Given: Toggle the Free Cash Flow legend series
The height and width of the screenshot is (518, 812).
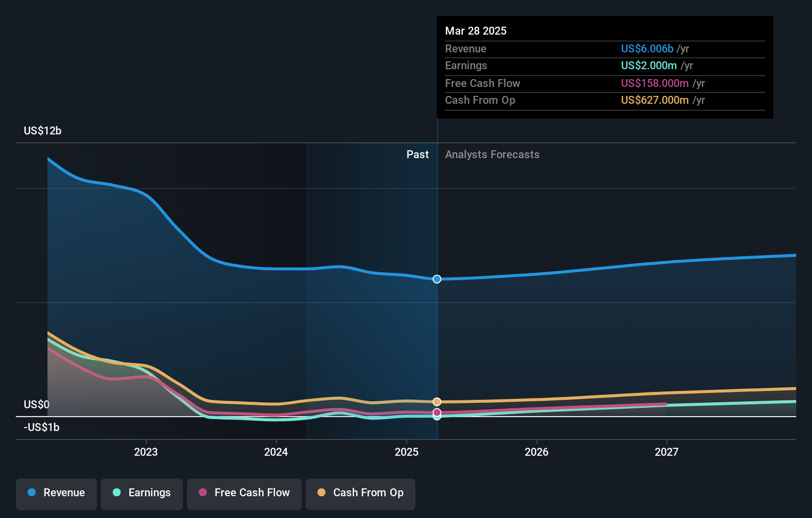Looking at the screenshot, I should [244, 493].
